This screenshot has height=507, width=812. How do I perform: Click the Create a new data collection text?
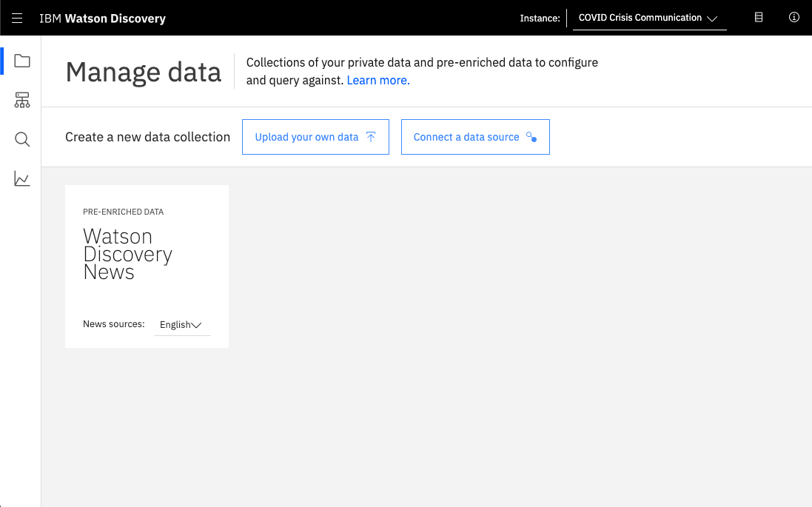click(x=147, y=137)
